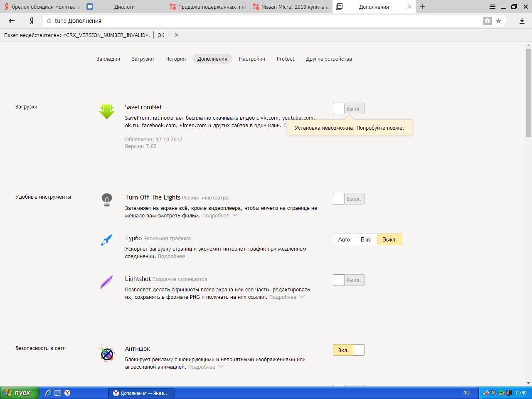Click the scrollbar down arrow
This screenshot has height=399, width=532.
click(x=529, y=383)
